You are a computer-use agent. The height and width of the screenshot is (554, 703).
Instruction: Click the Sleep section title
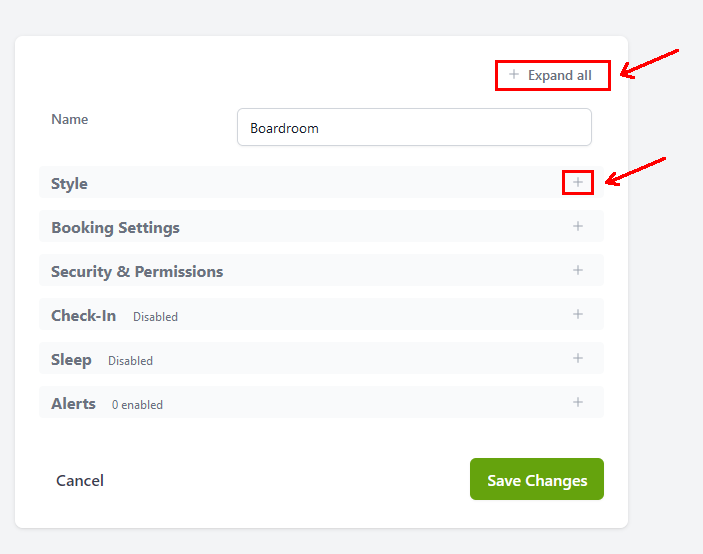pos(71,360)
